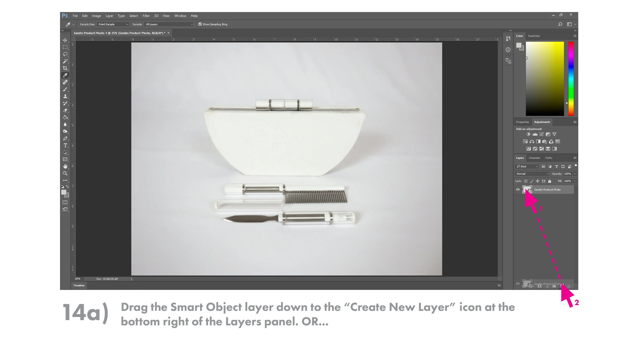Change the screen mode
This screenshot has height=362, width=644.
pos(65,210)
